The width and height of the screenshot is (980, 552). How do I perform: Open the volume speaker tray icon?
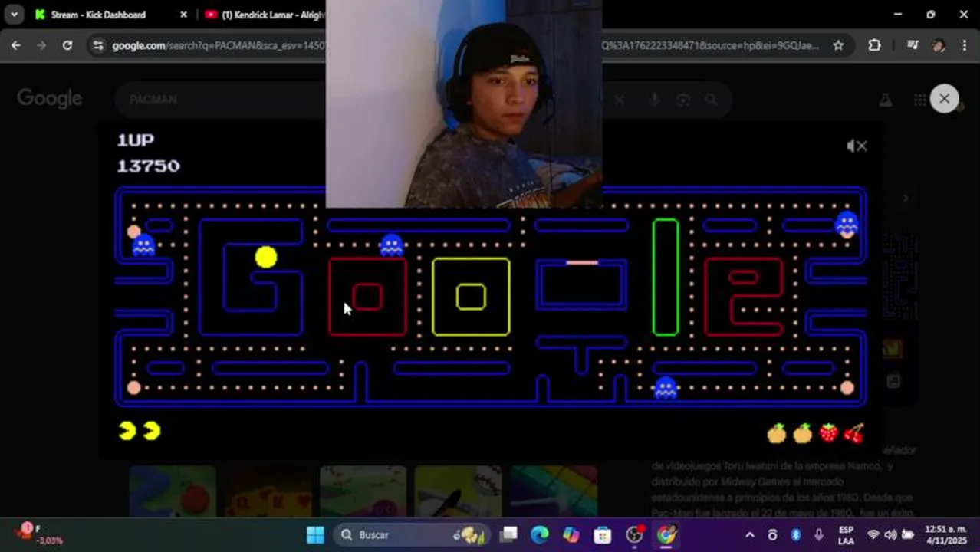coord(890,535)
